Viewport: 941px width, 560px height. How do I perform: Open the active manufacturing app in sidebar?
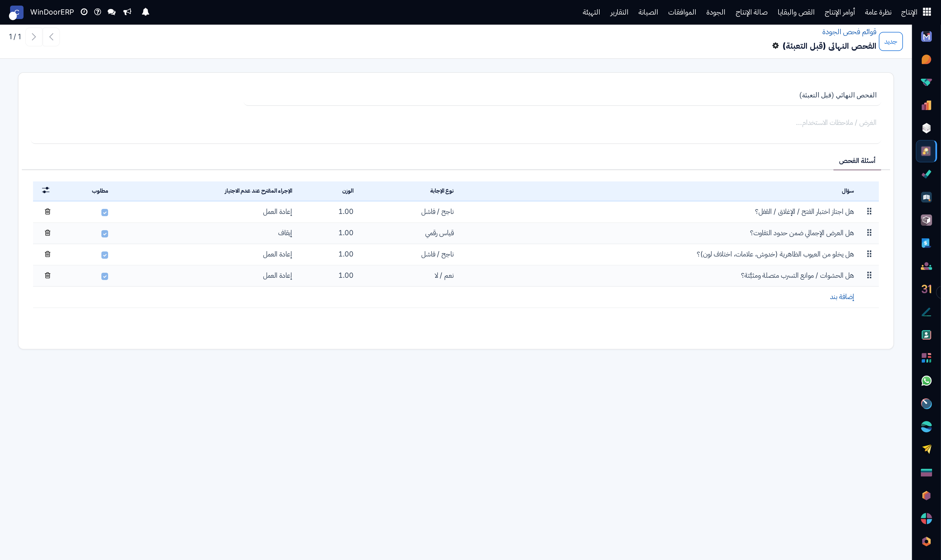(x=926, y=151)
